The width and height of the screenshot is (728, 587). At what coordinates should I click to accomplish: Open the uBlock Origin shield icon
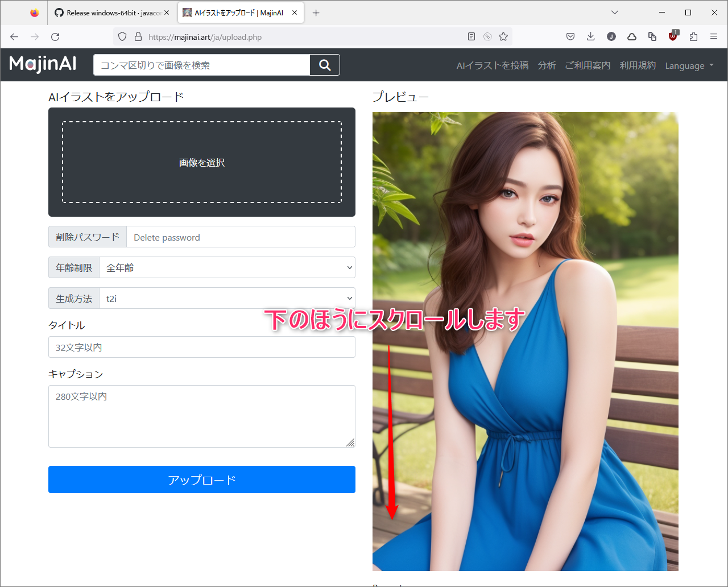point(673,36)
